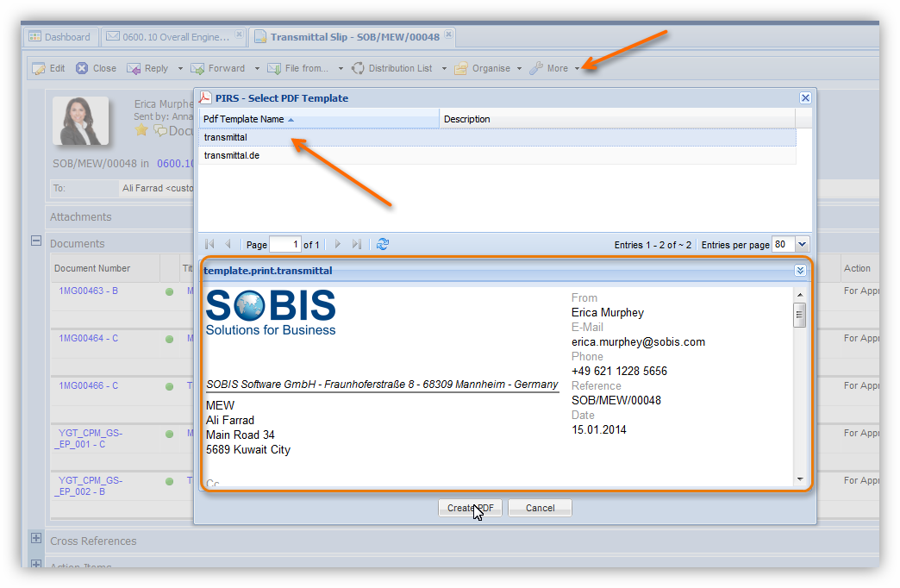Collapse the template preview panel
Screen dimensions: 900x588
(800, 271)
